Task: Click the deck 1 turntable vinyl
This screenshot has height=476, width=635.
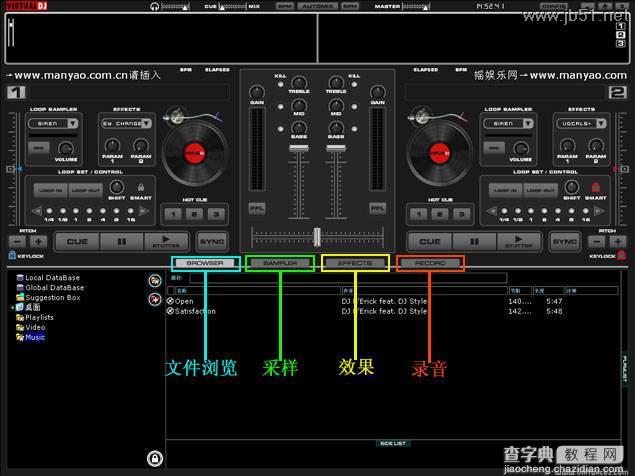Action: pos(195,153)
